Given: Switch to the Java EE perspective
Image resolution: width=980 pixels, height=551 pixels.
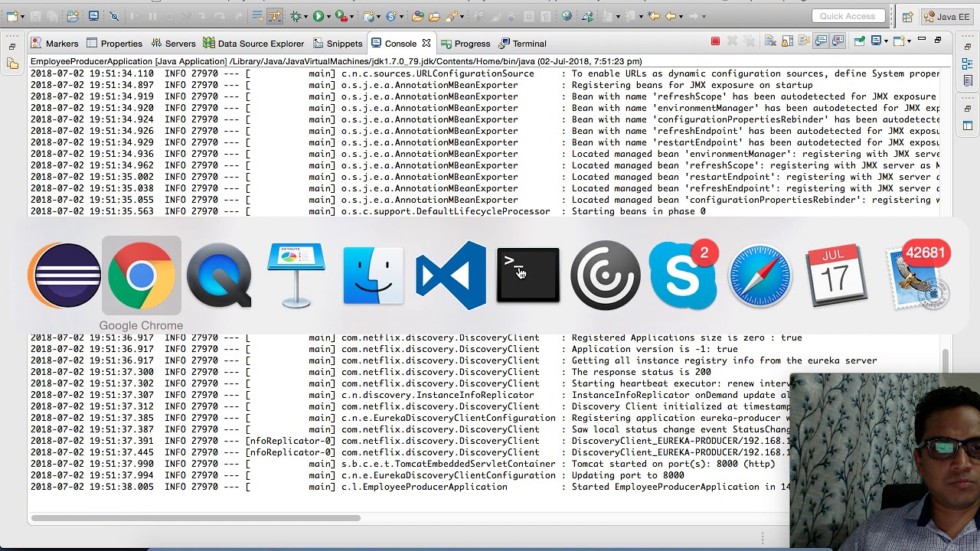Looking at the screenshot, I should coord(948,16).
